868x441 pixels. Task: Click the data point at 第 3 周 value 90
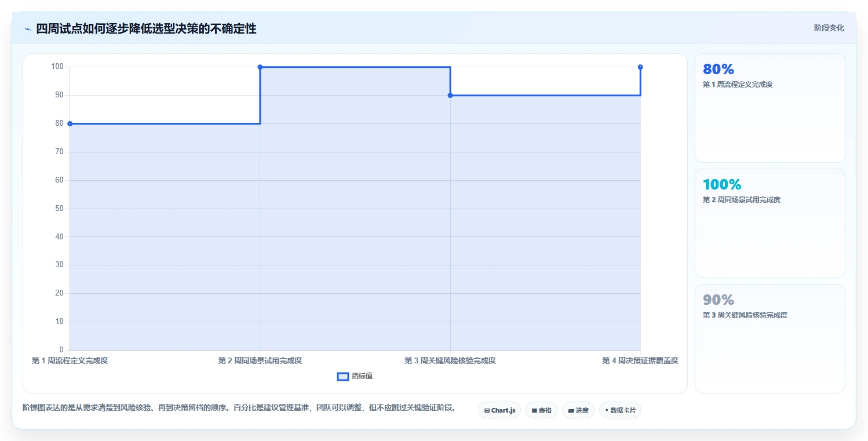[x=450, y=96]
